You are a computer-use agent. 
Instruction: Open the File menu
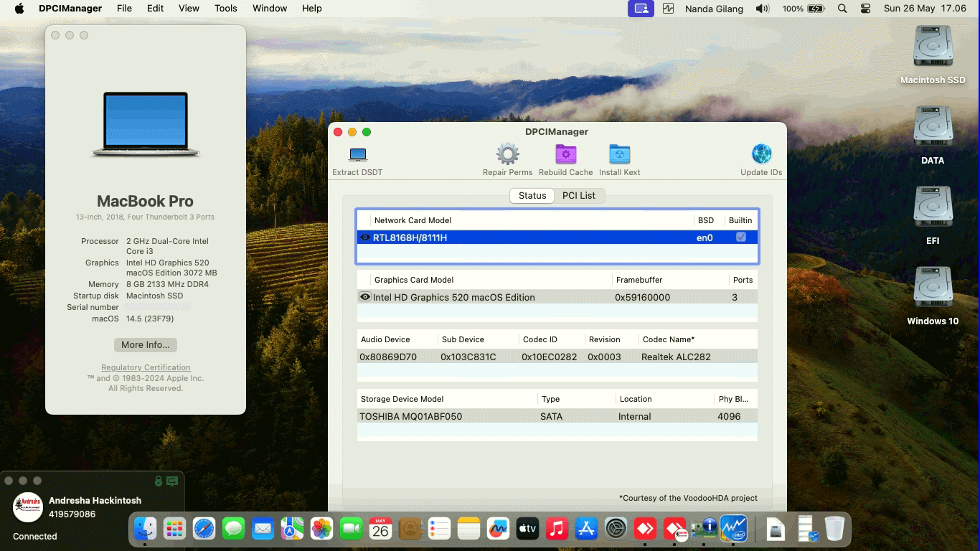(124, 9)
